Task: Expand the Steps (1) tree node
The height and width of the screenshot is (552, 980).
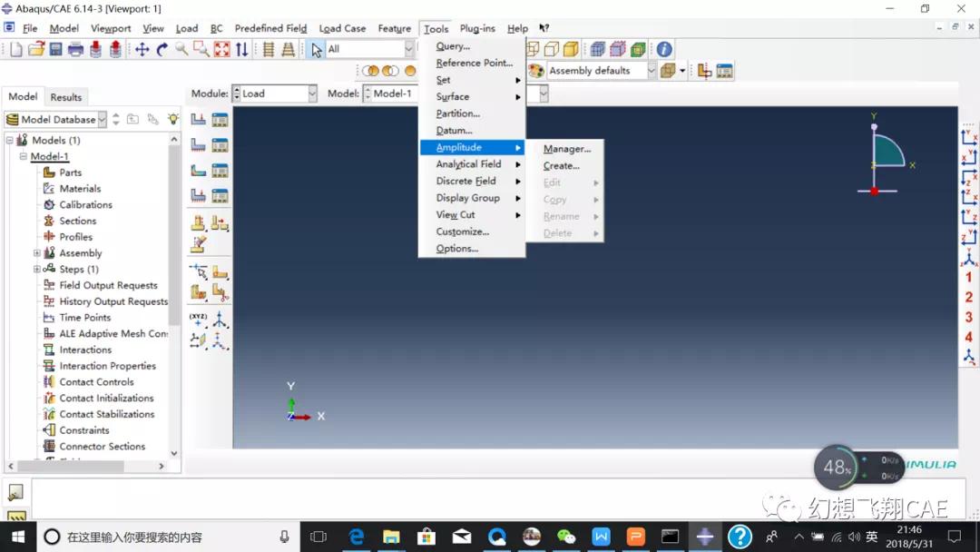Action: point(37,270)
